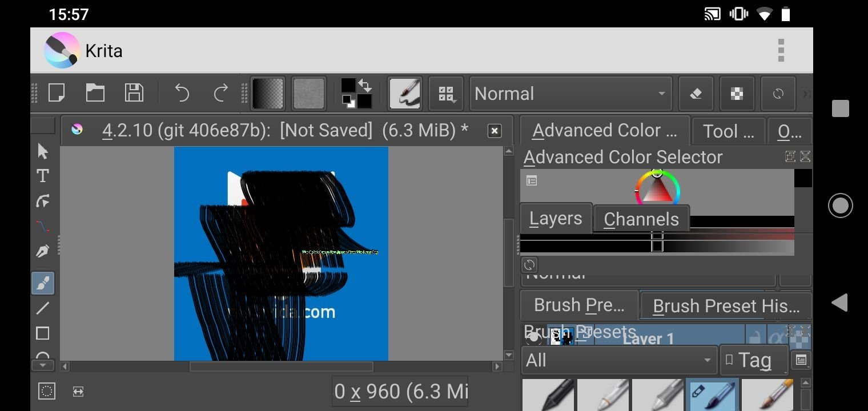Click the Tag button

tap(754, 360)
